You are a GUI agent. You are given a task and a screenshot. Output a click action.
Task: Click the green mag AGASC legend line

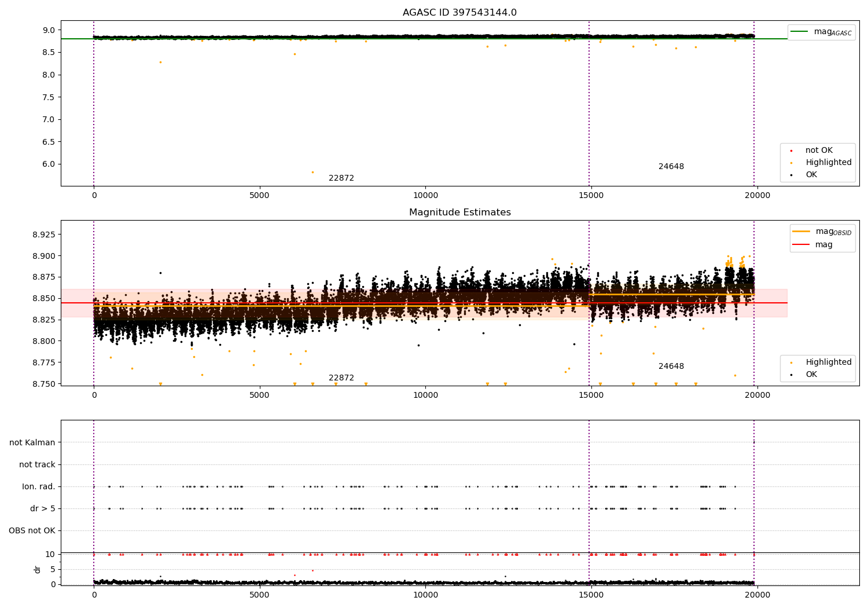[x=799, y=32]
